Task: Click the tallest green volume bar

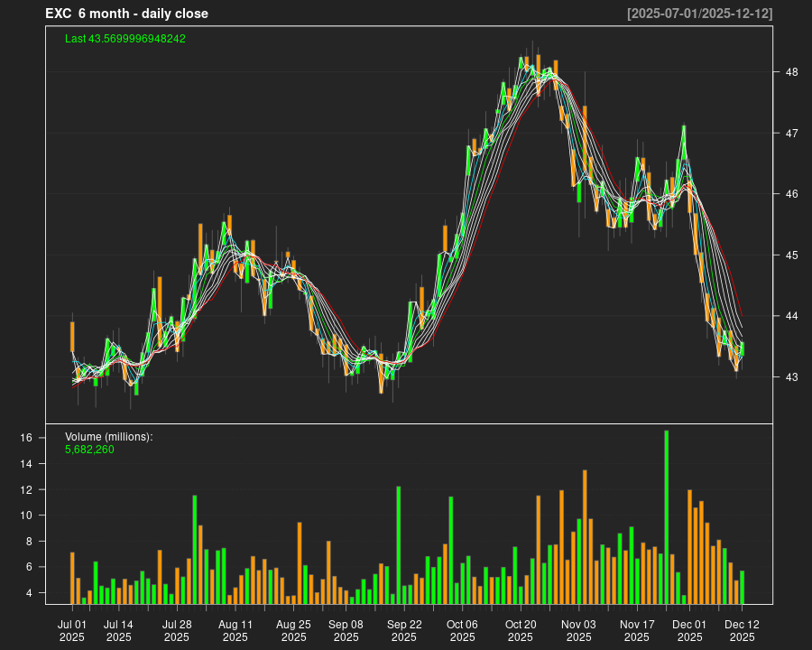Action: 667,516
